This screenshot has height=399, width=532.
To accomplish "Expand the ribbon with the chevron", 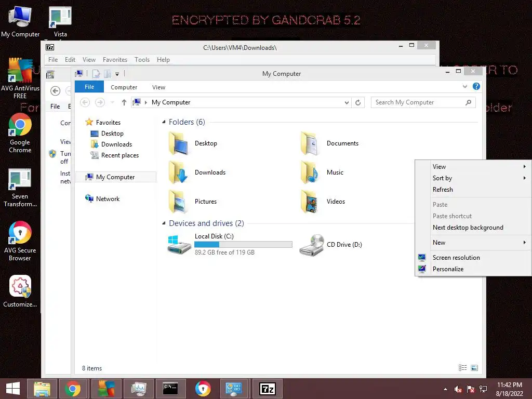I will pyautogui.click(x=465, y=87).
